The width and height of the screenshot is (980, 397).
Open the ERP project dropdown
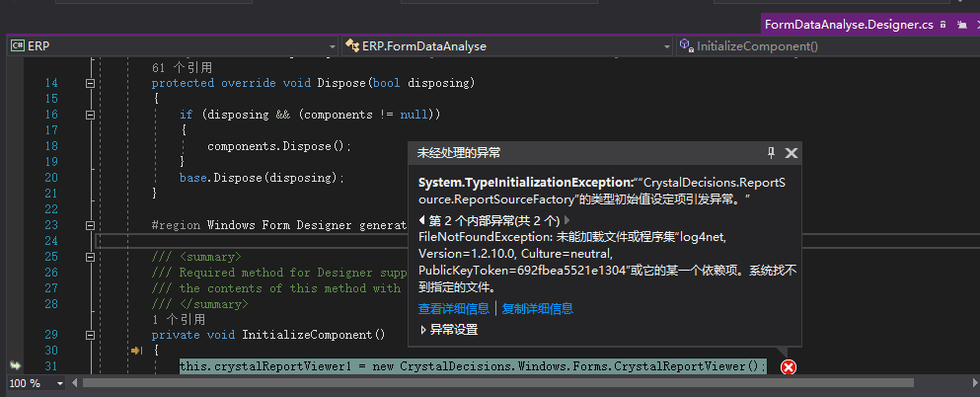click(173, 46)
